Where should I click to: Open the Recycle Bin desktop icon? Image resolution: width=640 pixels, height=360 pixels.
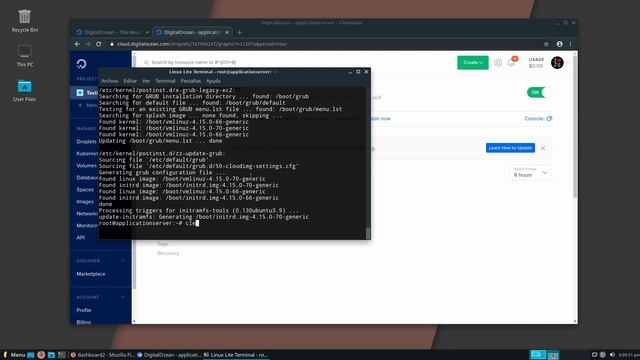coord(24,21)
